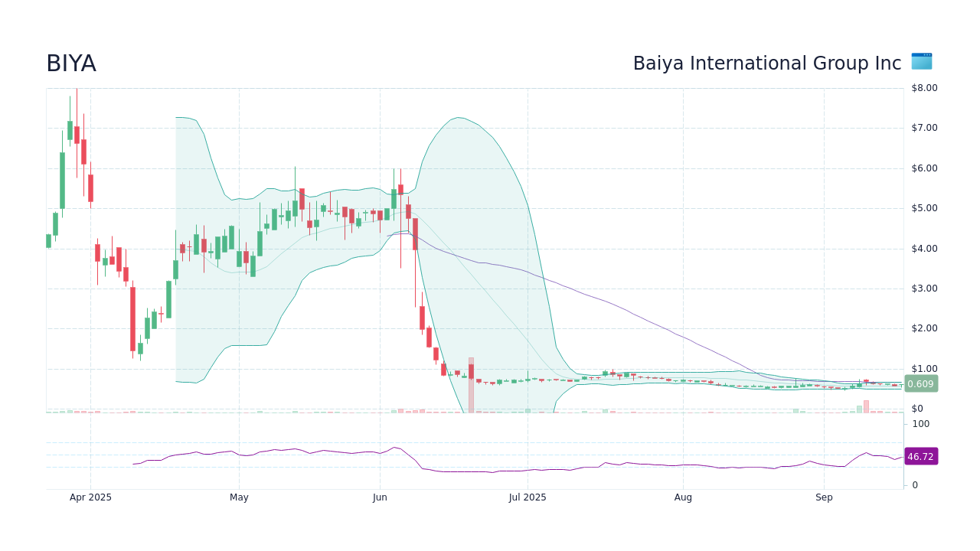Click the $7.00 price axis label
This screenshot has width=980, height=551.
point(924,128)
